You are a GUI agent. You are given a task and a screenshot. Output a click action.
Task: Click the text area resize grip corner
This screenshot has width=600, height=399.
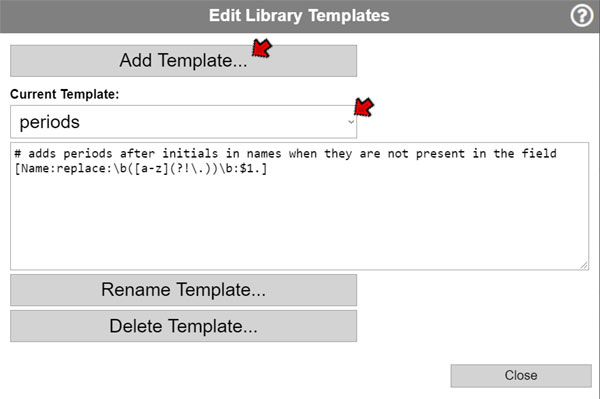tap(584, 265)
